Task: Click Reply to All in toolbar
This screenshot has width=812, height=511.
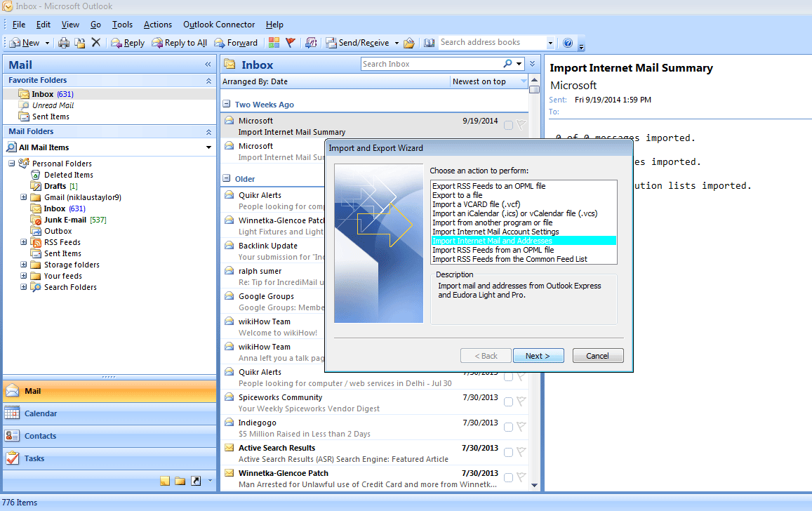Action: pyautogui.click(x=179, y=43)
